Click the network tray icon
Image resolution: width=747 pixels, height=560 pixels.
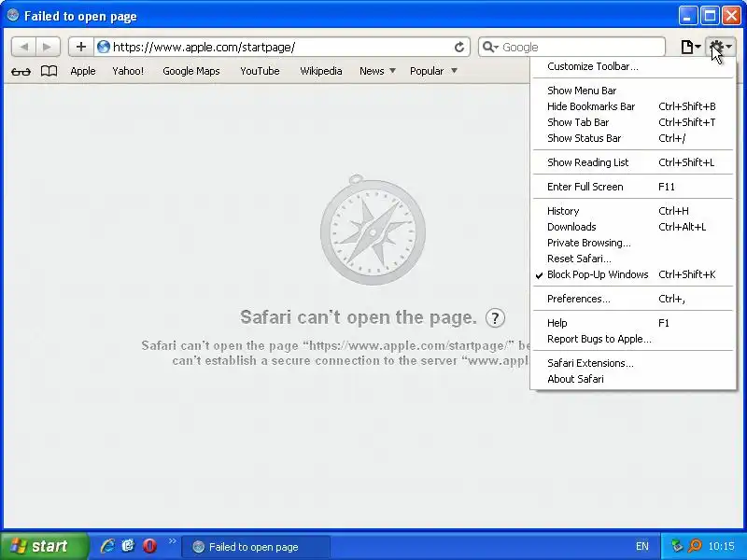pyautogui.click(x=676, y=546)
